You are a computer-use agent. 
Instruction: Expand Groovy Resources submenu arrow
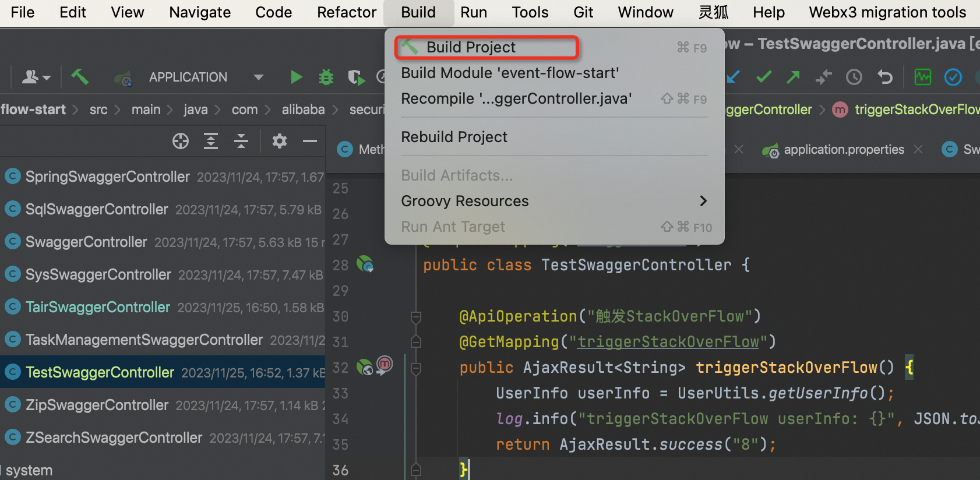[x=703, y=201]
